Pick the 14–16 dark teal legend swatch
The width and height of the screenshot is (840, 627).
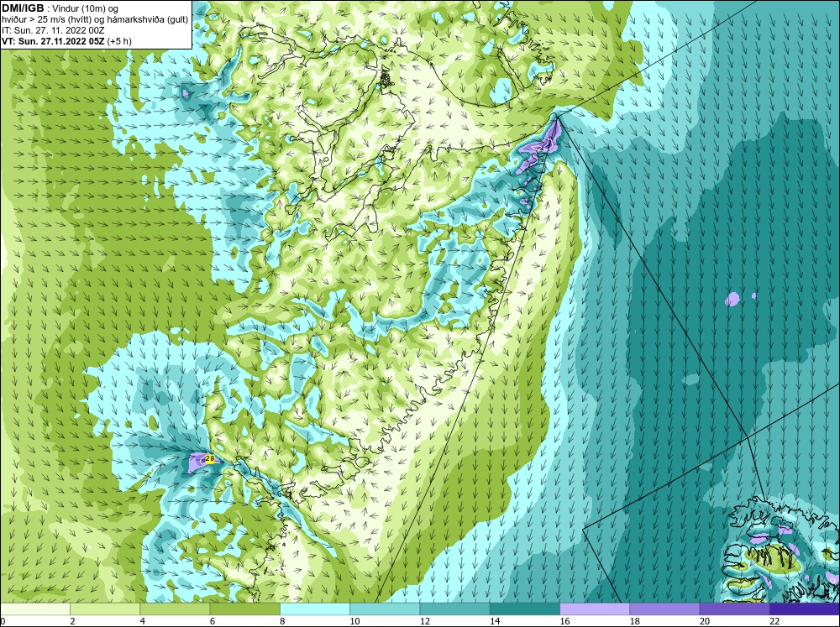pos(525,609)
